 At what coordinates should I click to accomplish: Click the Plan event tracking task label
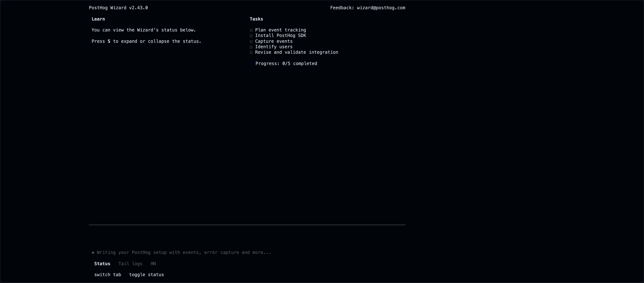click(281, 30)
